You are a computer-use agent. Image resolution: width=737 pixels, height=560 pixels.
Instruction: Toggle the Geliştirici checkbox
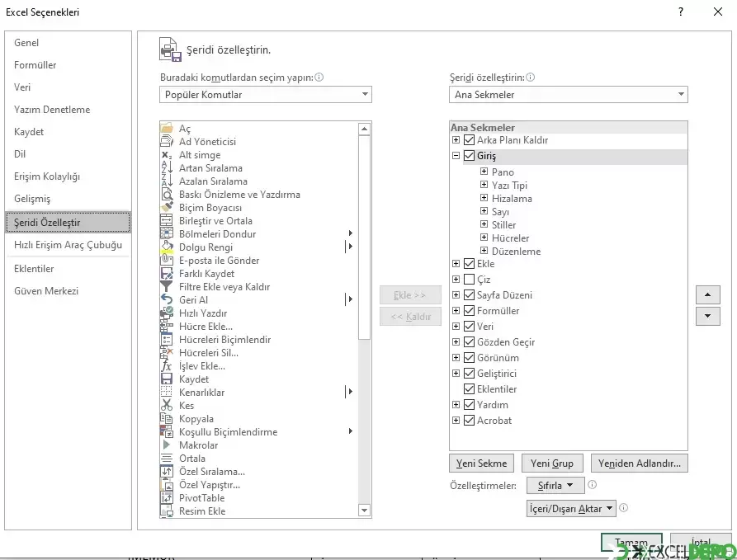[x=469, y=373]
